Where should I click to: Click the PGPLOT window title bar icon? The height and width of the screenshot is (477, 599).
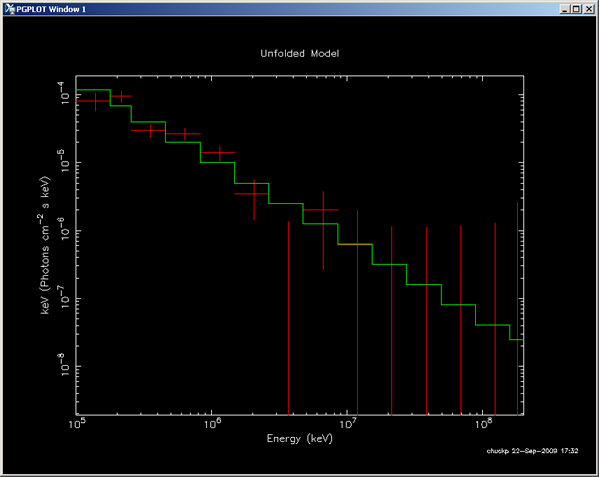[10, 9]
